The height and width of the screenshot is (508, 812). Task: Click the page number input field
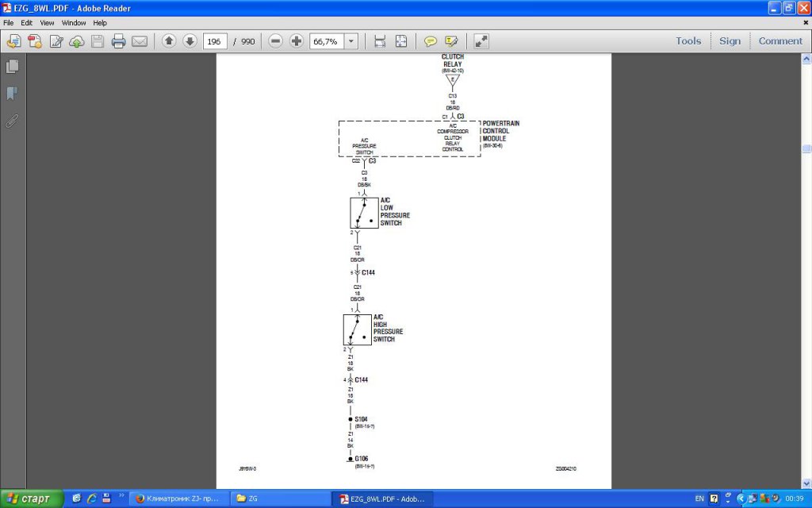click(214, 41)
